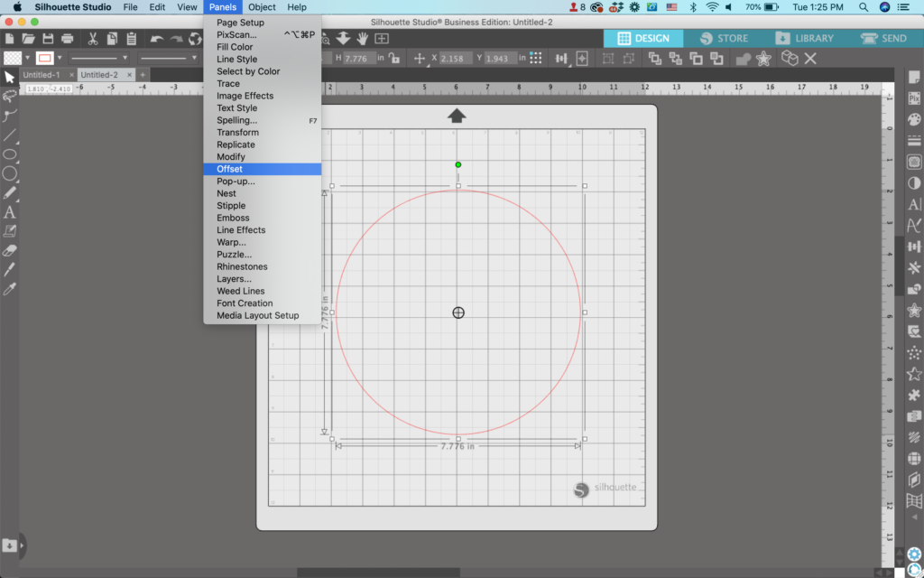This screenshot has width=924, height=578.
Task: Click the Fit to window icon
Action: click(382, 39)
